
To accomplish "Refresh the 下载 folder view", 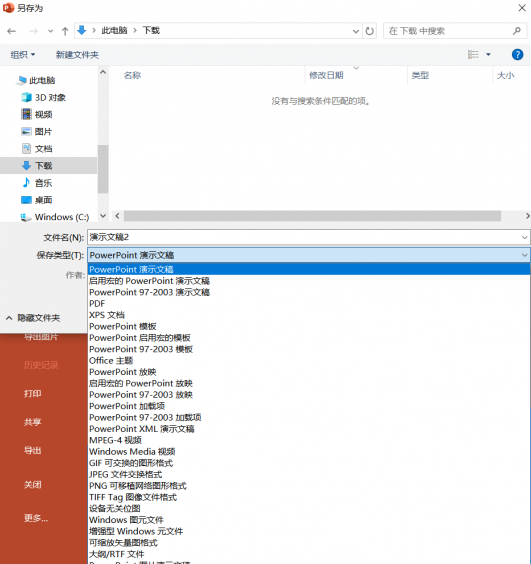I will [x=369, y=31].
